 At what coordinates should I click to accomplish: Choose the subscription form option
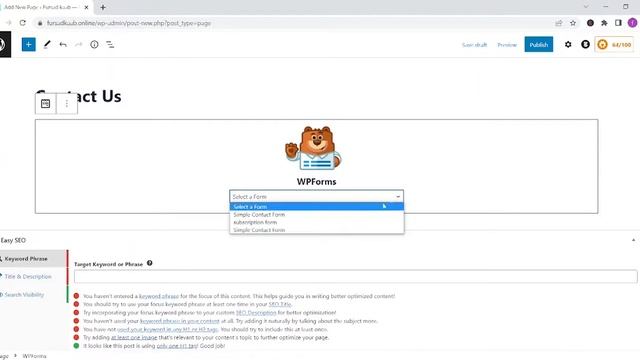[x=316, y=222]
